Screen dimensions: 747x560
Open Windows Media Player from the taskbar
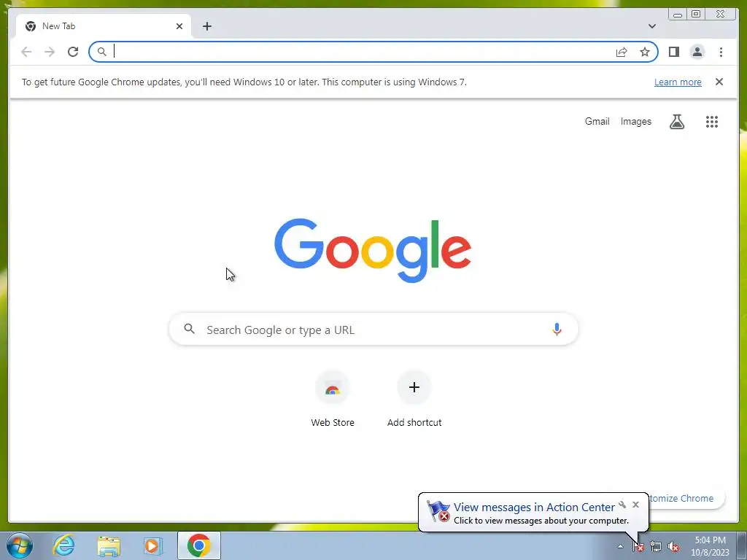[153, 545]
